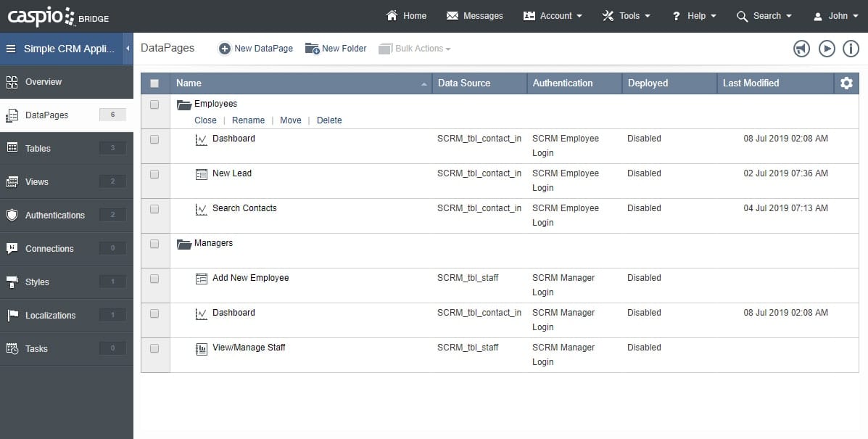Image resolution: width=868 pixels, height=439 pixels.
Task: Open the info icon in toolbar
Action: click(x=851, y=49)
